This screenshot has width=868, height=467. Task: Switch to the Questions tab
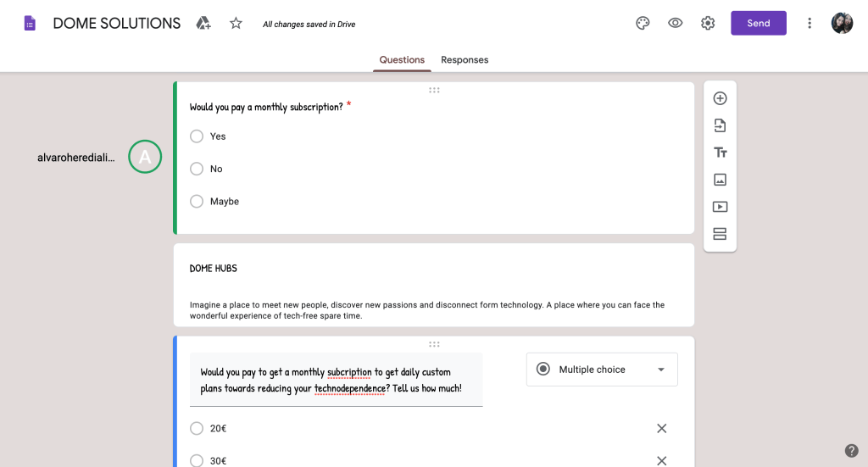[x=402, y=60]
